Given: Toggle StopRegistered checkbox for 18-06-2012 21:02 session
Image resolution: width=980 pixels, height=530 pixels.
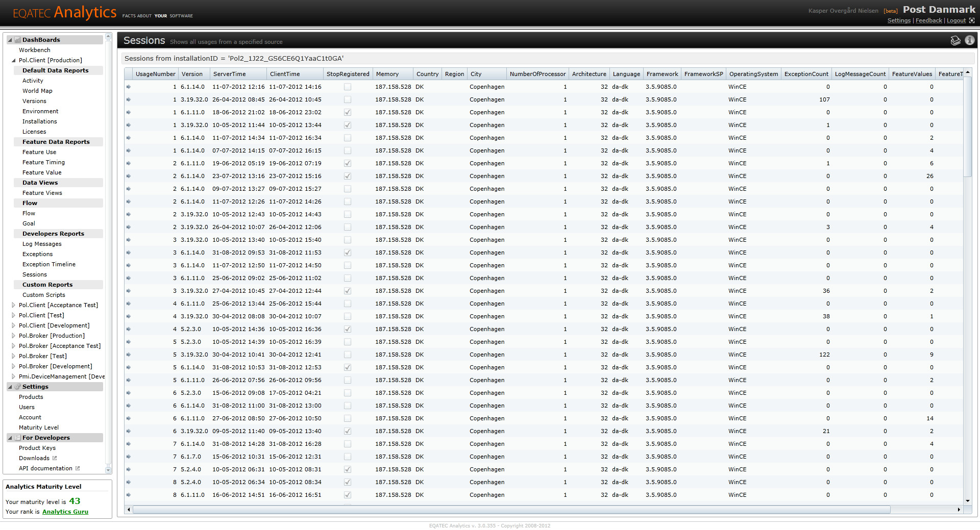Looking at the screenshot, I should click(348, 112).
